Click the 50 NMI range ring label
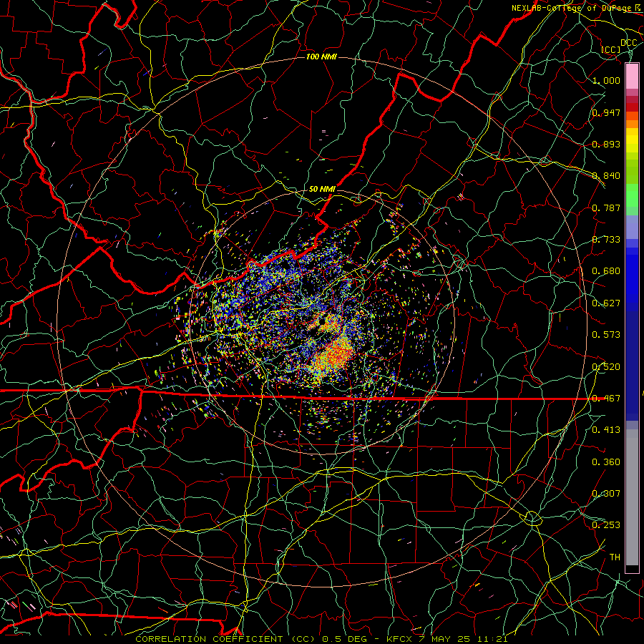The width and height of the screenshot is (644, 644). click(x=322, y=189)
